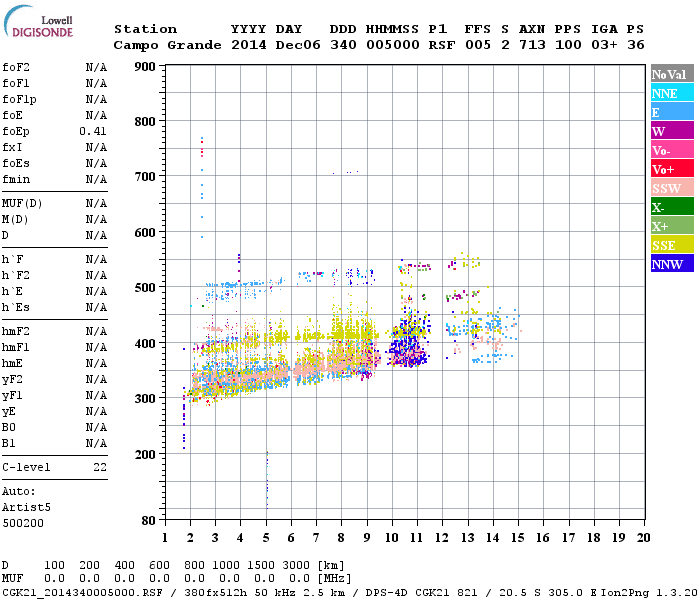This screenshot has width=700, height=600.
Task: Click the Artist5 auto-scaling label
Action: pos(26,508)
